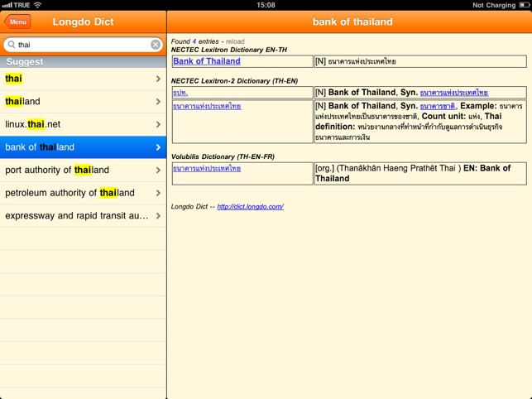The image size is (532, 399).
Task: Open the http://dict.longdo.com/ link
Action: tap(251, 206)
